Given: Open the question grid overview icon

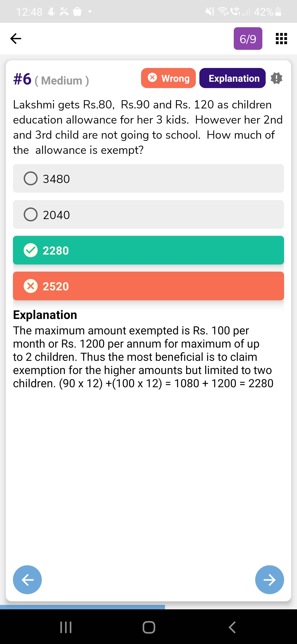Looking at the screenshot, I should (281, 39).
